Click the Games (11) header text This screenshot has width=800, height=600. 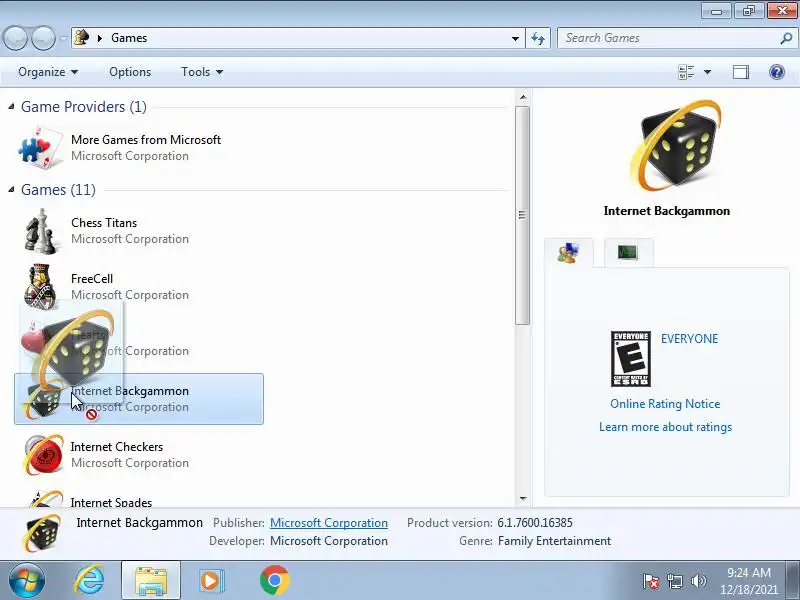coord(58,190)
